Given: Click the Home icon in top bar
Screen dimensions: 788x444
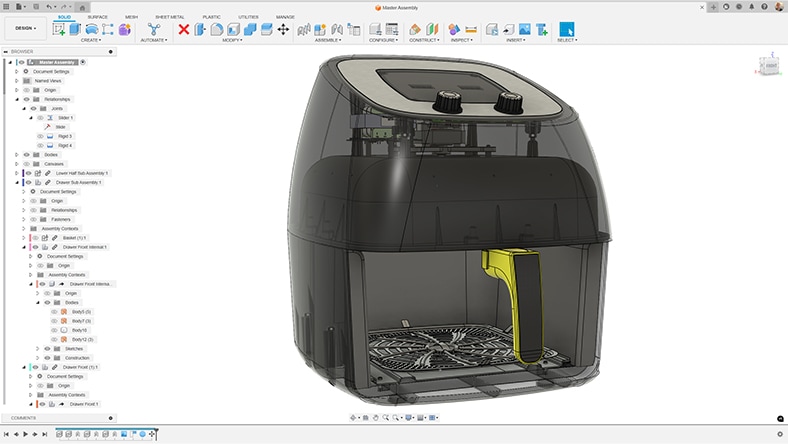Looking at the screenshot, I should [x=82, y=7].
